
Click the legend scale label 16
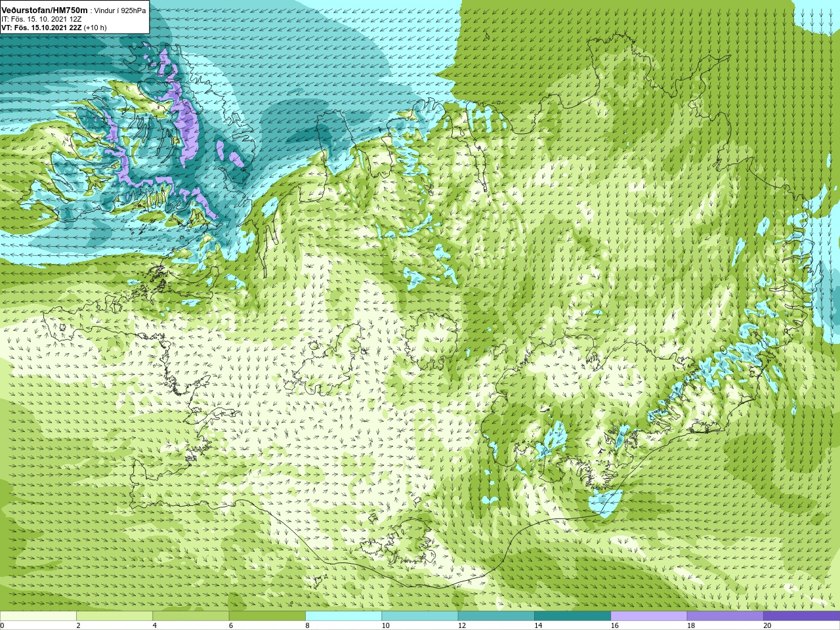point(614,625)
